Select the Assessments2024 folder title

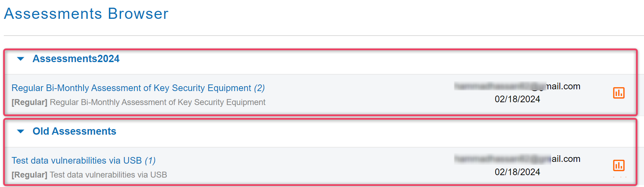coord(76,59)
